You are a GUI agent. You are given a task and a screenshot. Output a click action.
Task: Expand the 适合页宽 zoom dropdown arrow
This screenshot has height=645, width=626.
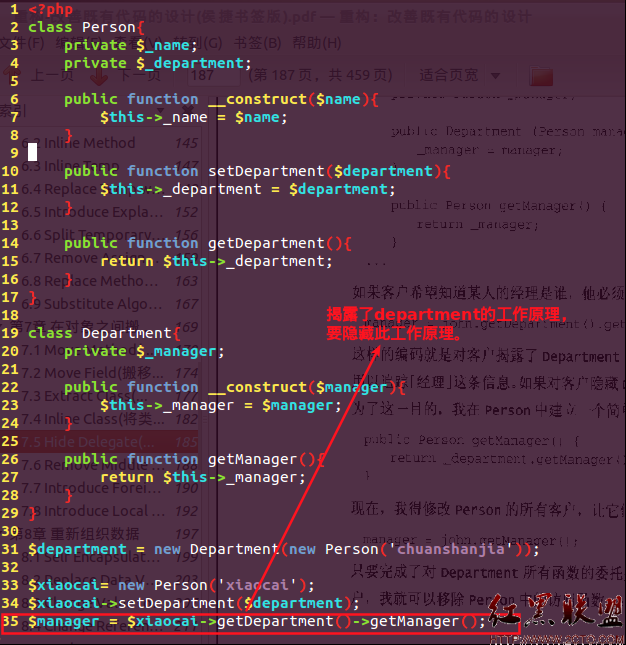[x=496, y=76]
